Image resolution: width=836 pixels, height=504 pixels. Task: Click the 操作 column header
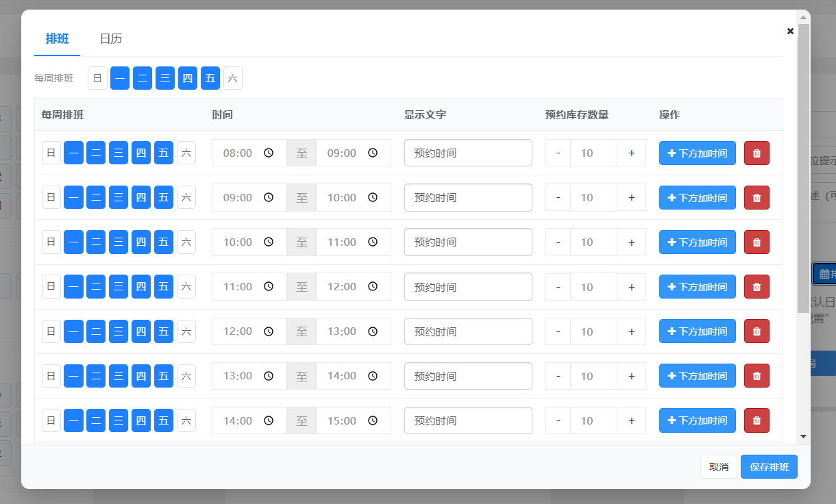[x=669, y=114]
